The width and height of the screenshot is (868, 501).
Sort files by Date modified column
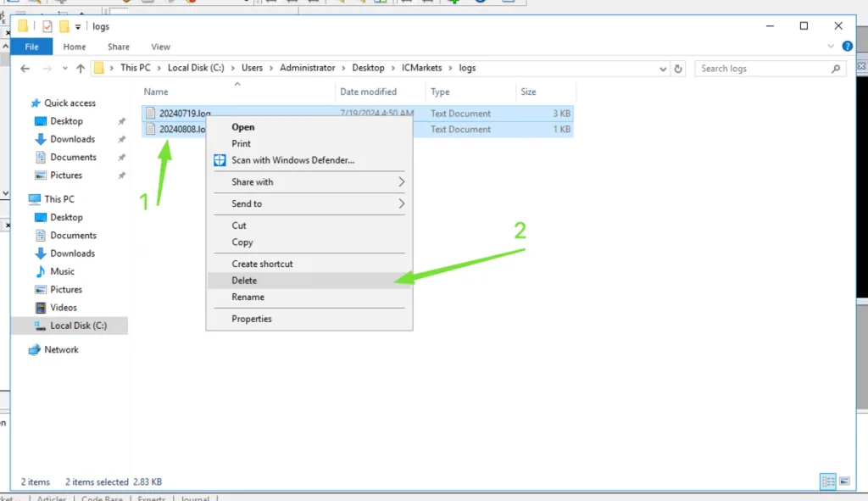tap(368, 92)
